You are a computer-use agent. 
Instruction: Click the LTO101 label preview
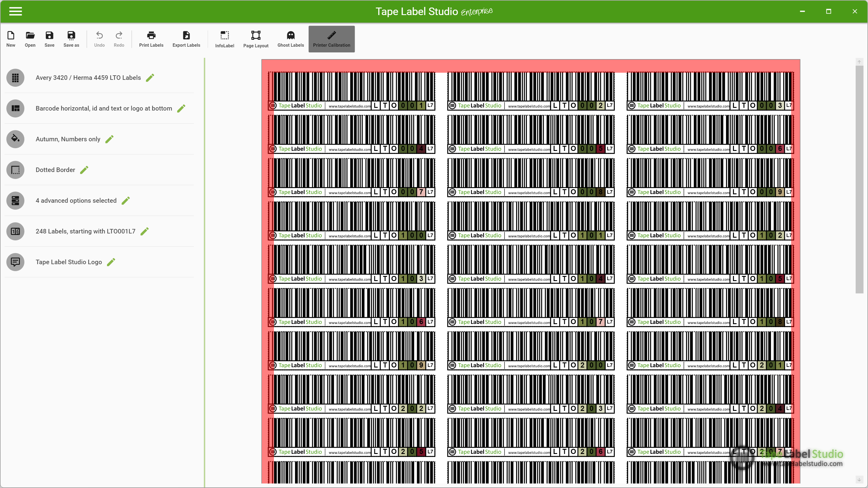pyautogui.click(x=531, y=221)
